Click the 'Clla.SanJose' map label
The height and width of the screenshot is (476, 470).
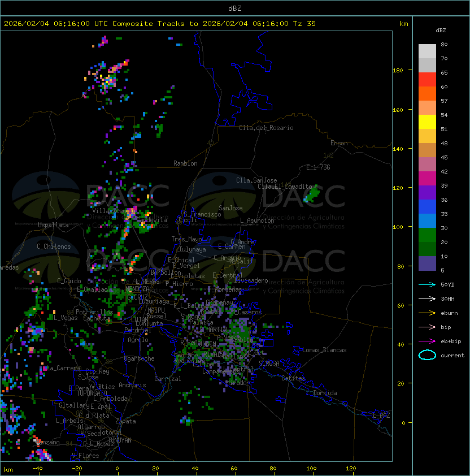[x=256, y=180]
